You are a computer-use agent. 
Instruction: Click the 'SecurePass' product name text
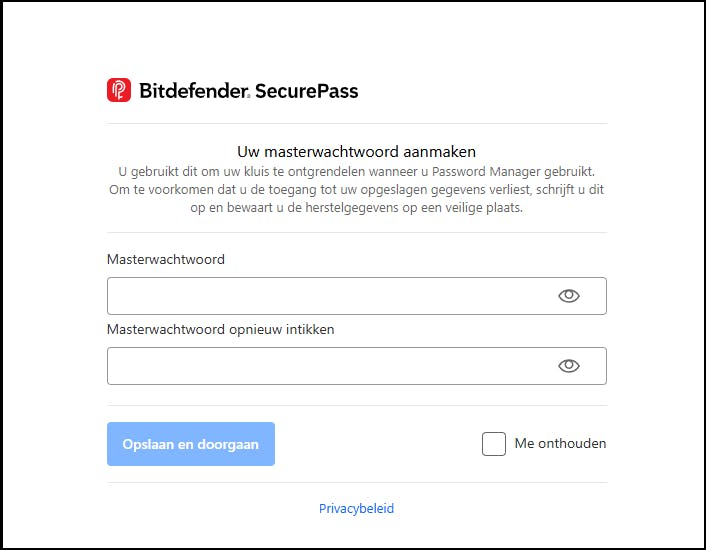pos(307,91)
